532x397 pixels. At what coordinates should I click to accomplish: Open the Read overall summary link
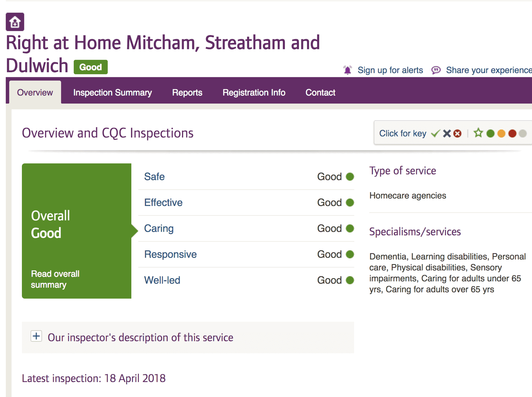tap(55, 279)
